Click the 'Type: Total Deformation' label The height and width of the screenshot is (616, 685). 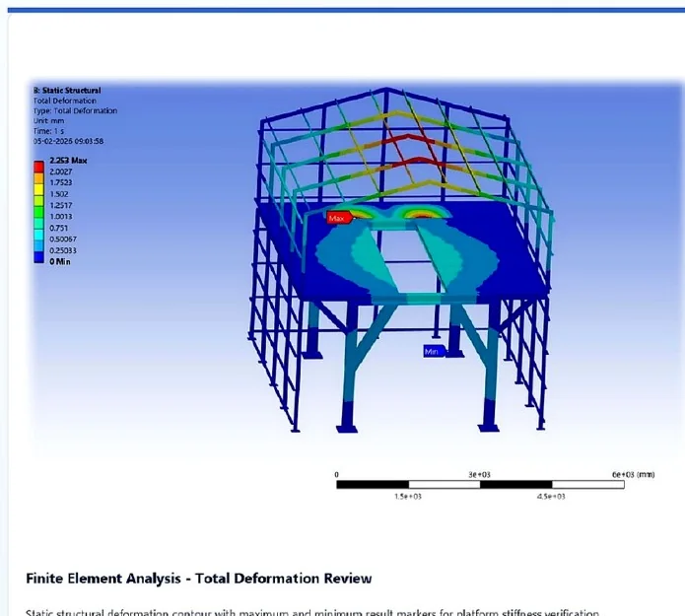pos(75,111)
